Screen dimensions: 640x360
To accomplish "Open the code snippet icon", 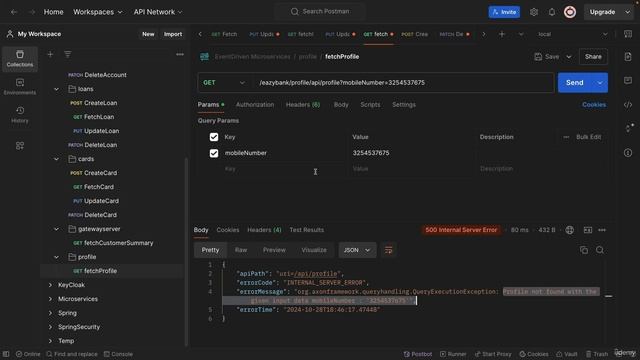I will coord(628,105).
